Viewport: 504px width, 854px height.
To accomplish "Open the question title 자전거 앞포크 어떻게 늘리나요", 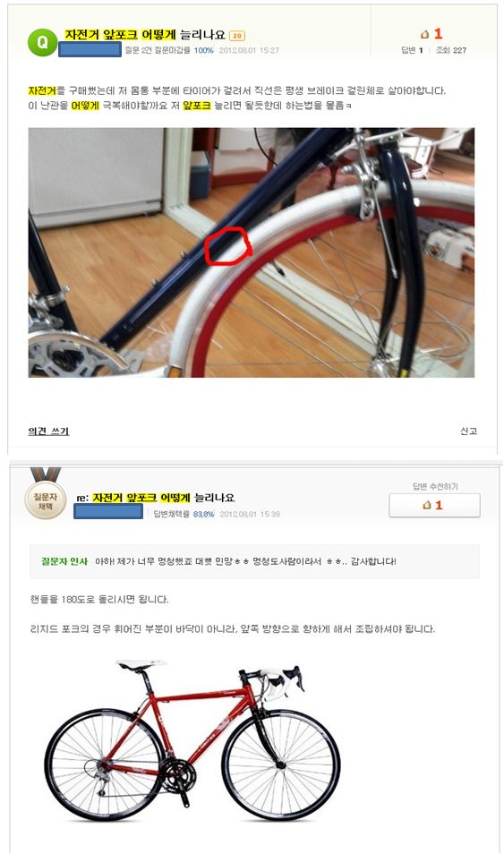I will (x=145, y=35).
